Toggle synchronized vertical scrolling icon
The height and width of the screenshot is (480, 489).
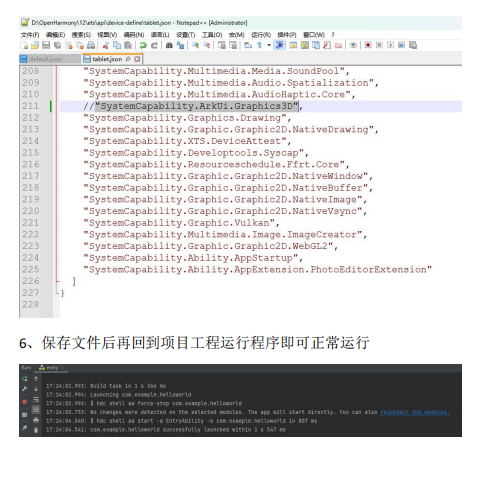tap(222, 45)
